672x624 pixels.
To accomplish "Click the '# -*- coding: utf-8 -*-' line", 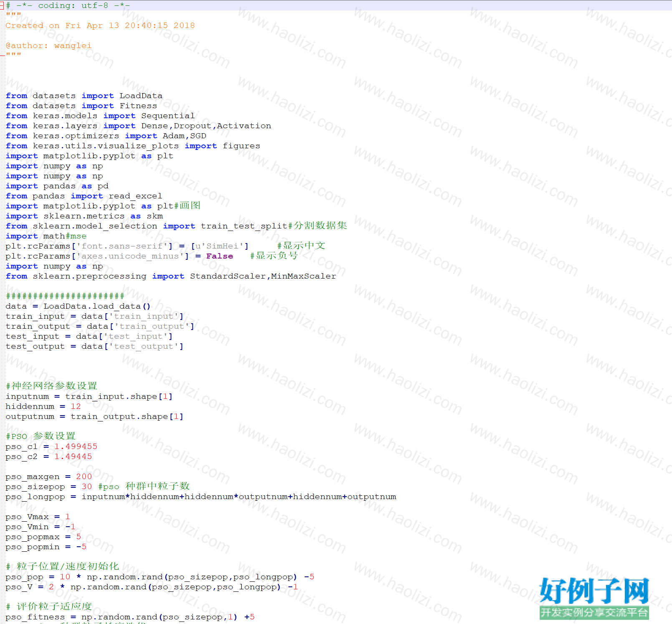I will point(68,5).
